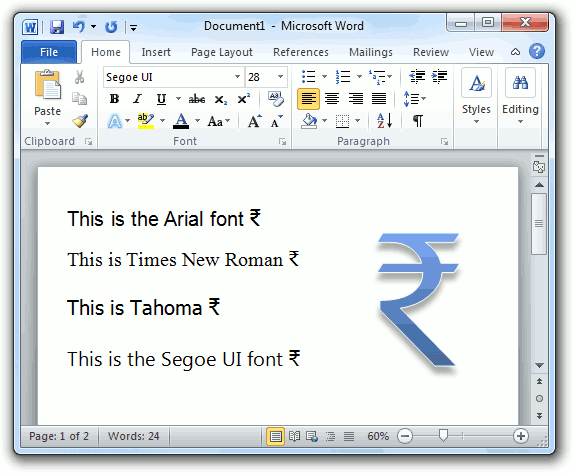Click the Words: 24 status bar counter
574x474 pixels.
(x=133, y=436)
